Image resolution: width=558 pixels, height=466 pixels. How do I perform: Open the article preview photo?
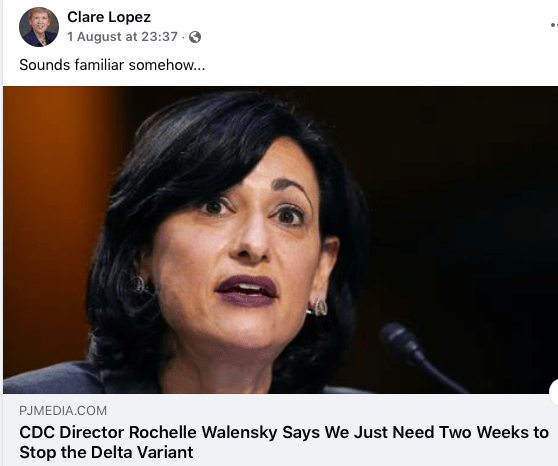(x=280, y=240)
